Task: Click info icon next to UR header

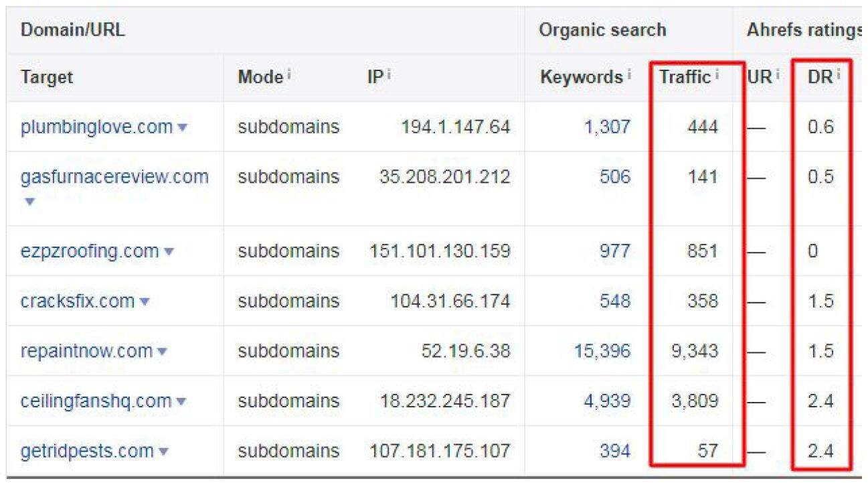Action: click(x=777, y=73)
